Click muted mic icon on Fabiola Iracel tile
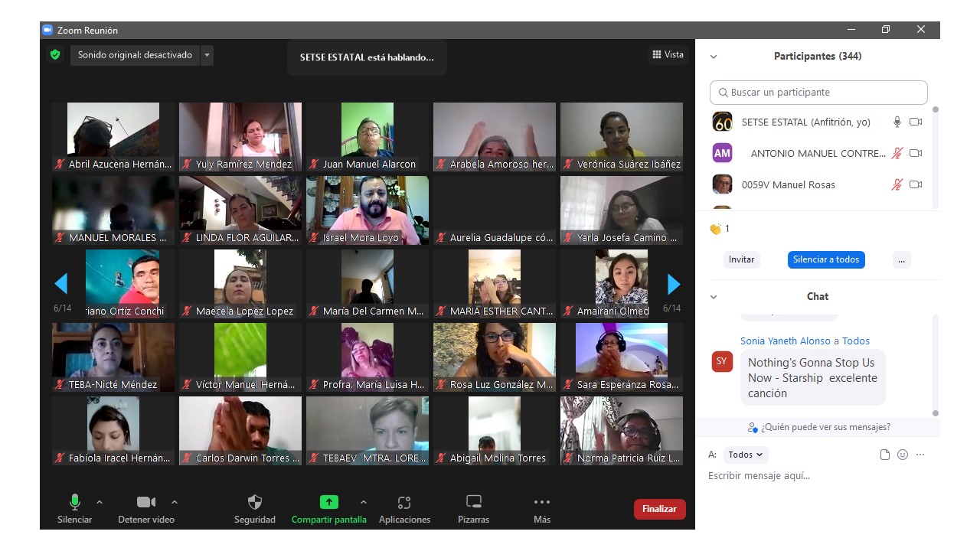This screenshot has width=980, height=551. point(60,458)
